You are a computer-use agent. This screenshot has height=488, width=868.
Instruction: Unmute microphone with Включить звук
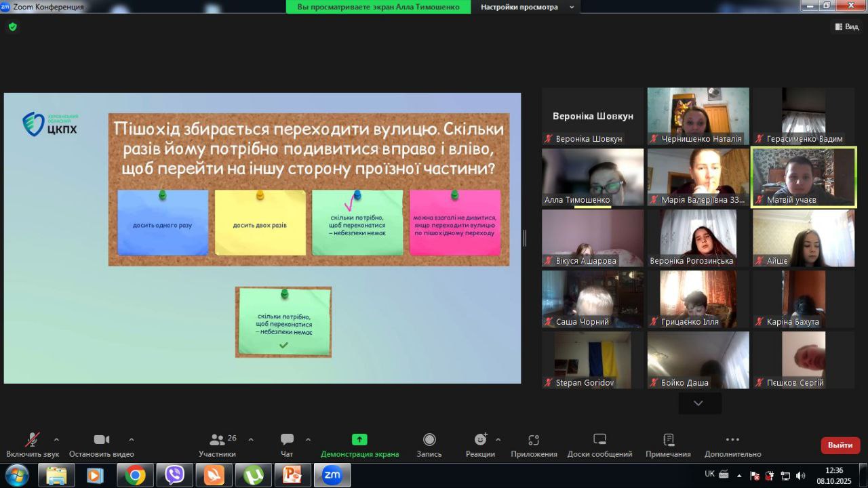coord(32,440)
